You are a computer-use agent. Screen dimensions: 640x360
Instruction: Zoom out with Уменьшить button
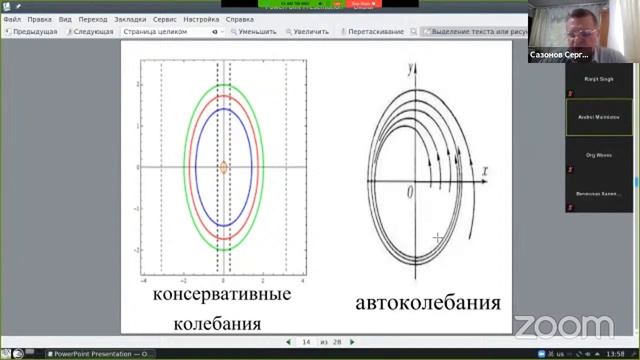coord(253,31)
